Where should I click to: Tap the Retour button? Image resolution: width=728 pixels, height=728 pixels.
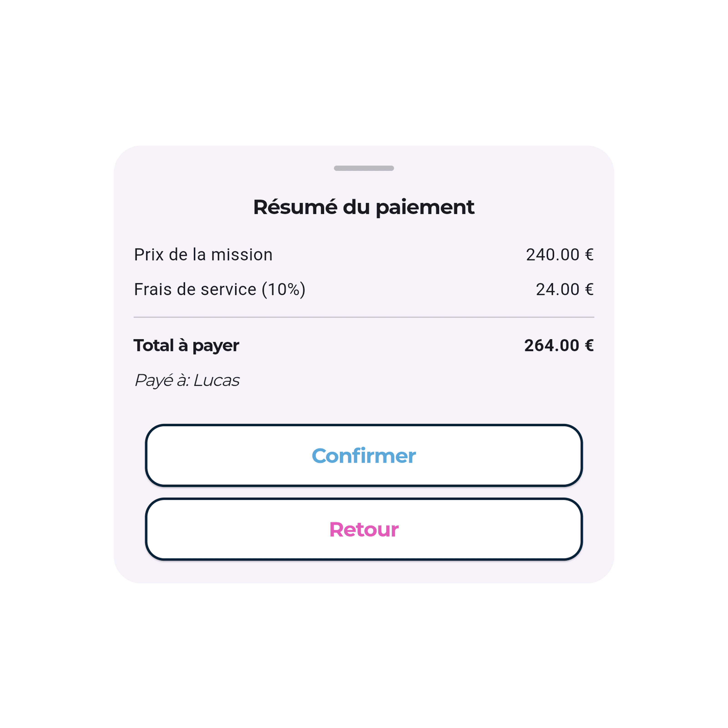(364, 529)
